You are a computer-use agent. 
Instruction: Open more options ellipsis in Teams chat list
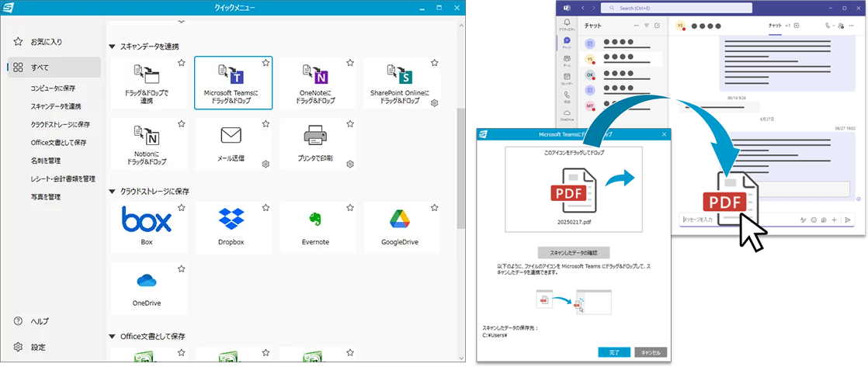636,26
